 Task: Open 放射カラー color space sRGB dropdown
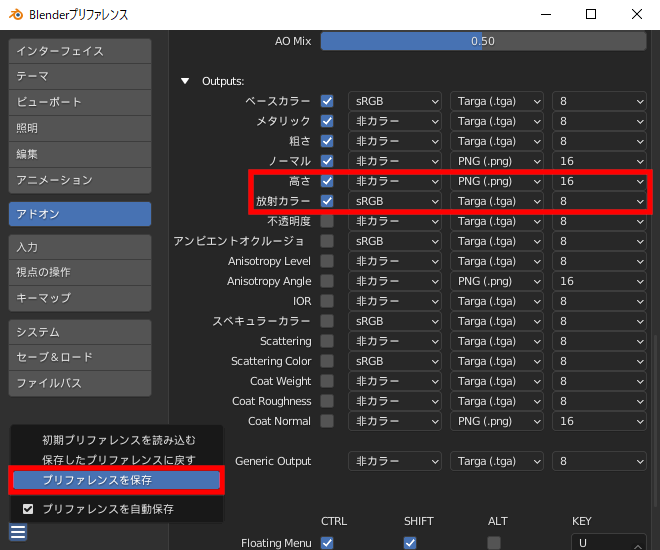(395, 201)
